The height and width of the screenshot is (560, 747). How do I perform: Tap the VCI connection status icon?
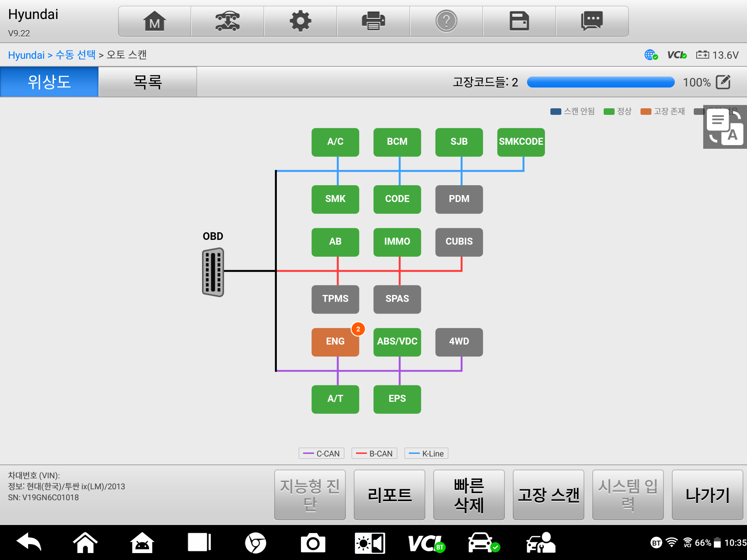coord(677,55)
